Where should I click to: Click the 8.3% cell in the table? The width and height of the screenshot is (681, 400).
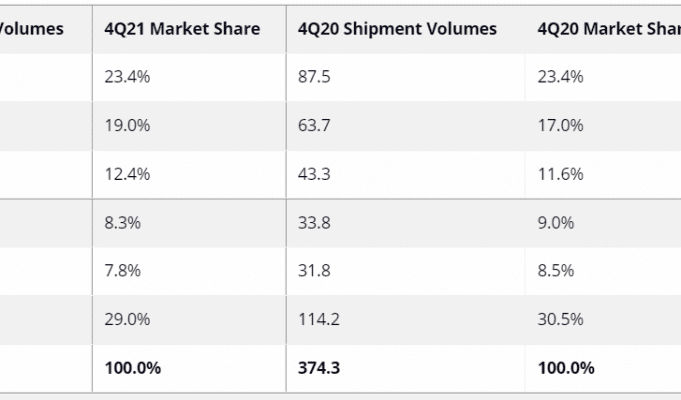(x=123, y=223)
